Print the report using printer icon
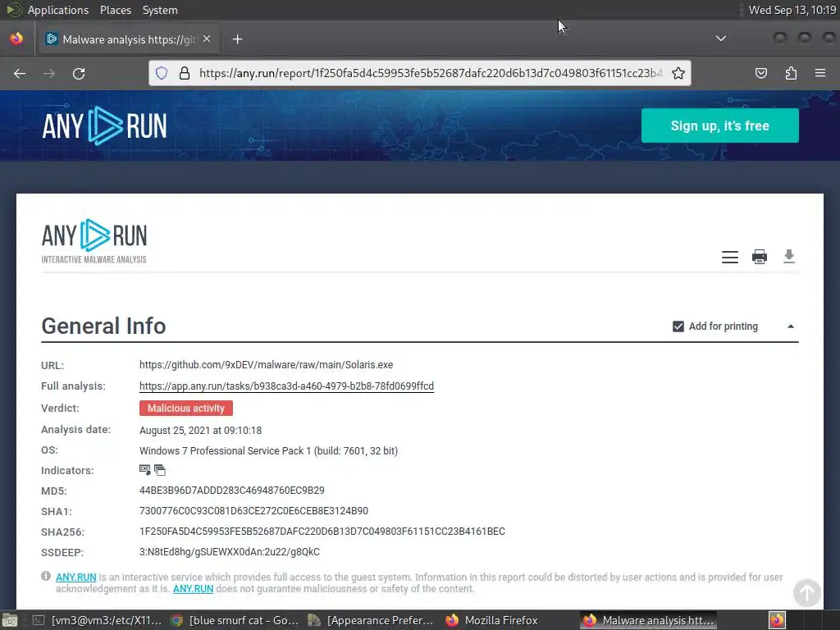Image resolution: width=840 pixels, height=630 pixels. (x=760, y=257)
